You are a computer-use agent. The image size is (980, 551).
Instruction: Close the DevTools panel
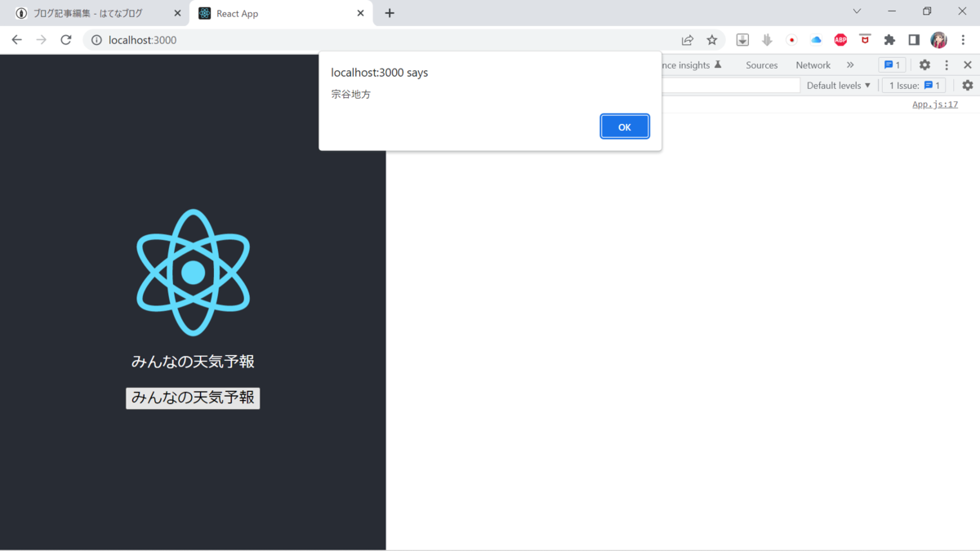(x=968, y=65)
